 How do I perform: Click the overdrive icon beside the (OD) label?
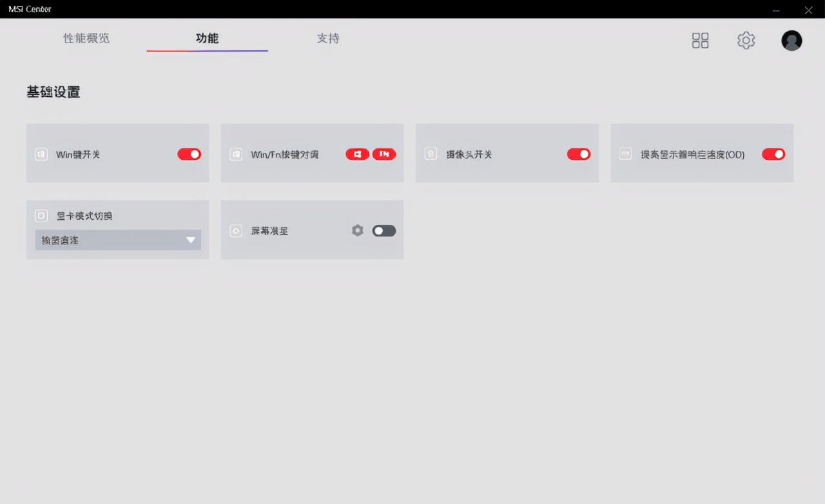coord(625,154)
